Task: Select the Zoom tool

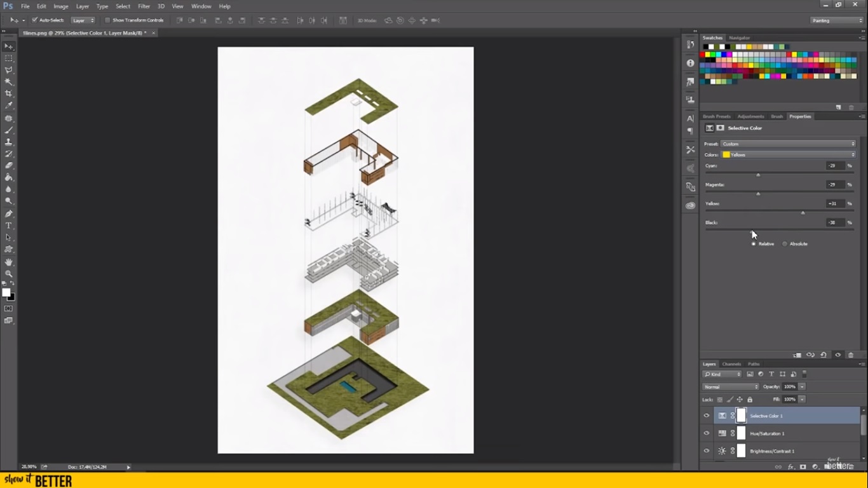Action: click(8, 274)
